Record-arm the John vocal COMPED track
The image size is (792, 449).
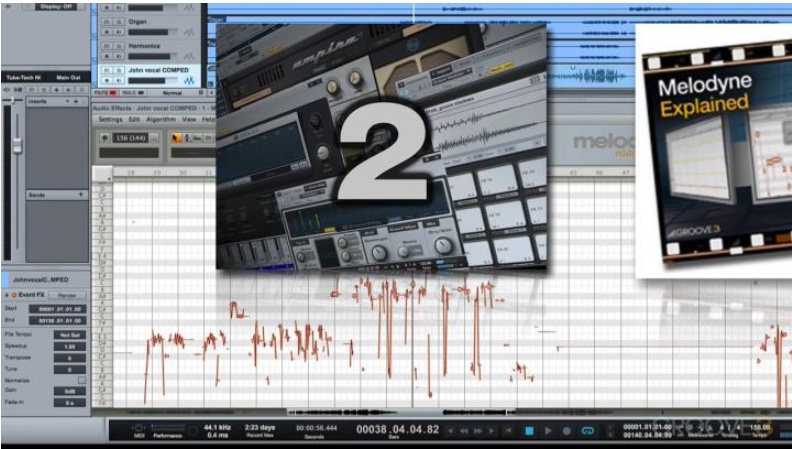(107, 80)
